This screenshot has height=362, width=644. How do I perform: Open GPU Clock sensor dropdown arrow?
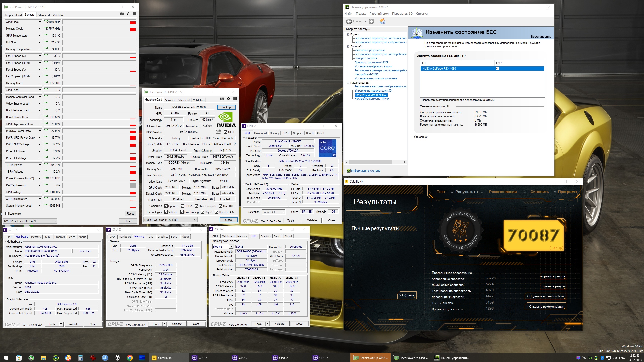(x=40, y=22)
